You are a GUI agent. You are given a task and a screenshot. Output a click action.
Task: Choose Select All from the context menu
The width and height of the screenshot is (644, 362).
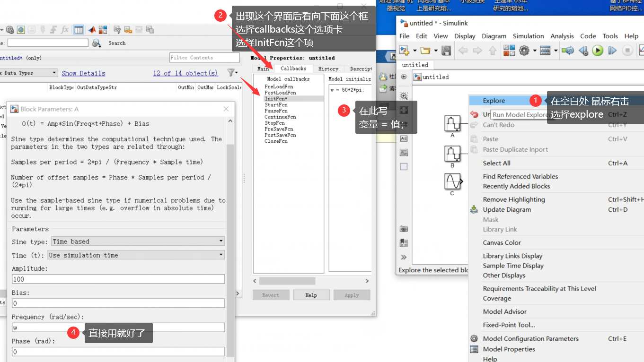(x=496, y=163)
